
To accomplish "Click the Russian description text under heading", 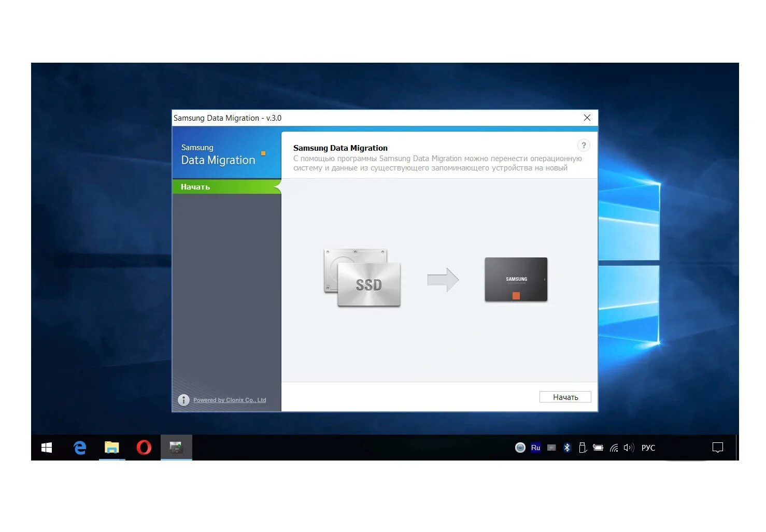I will (437, 163).
